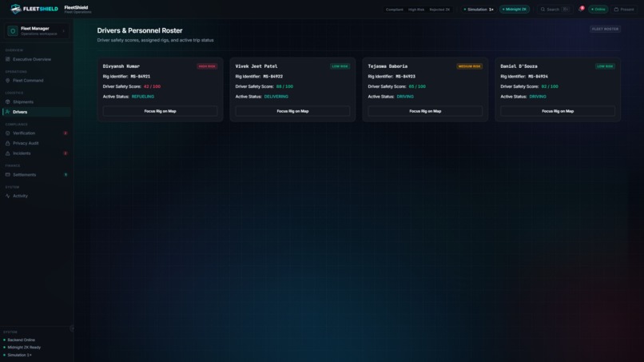Click the Drivers person icon
The height and width of the screenshot is (362, 644).
pos(7,112)
